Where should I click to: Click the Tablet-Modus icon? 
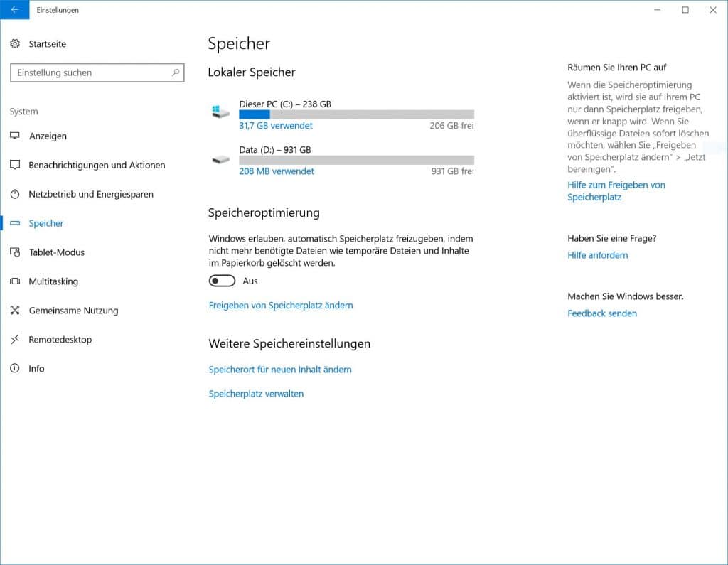tap(15, 252)
